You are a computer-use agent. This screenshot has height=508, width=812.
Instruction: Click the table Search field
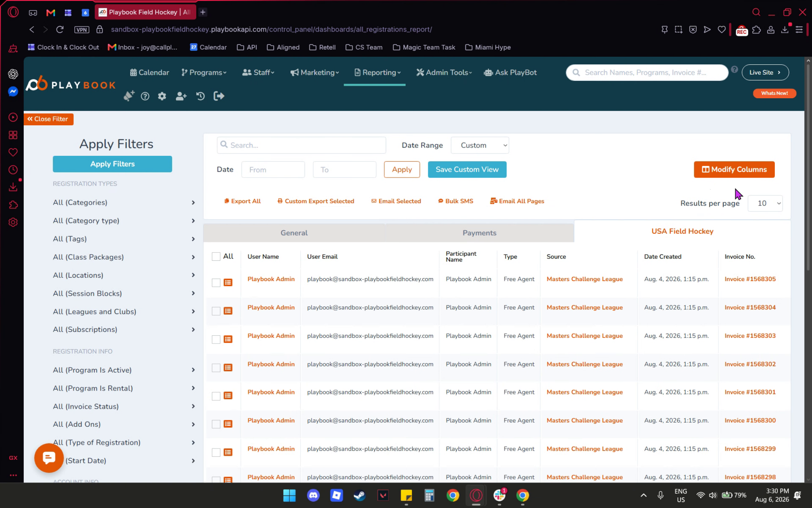[x=301, y=145]
